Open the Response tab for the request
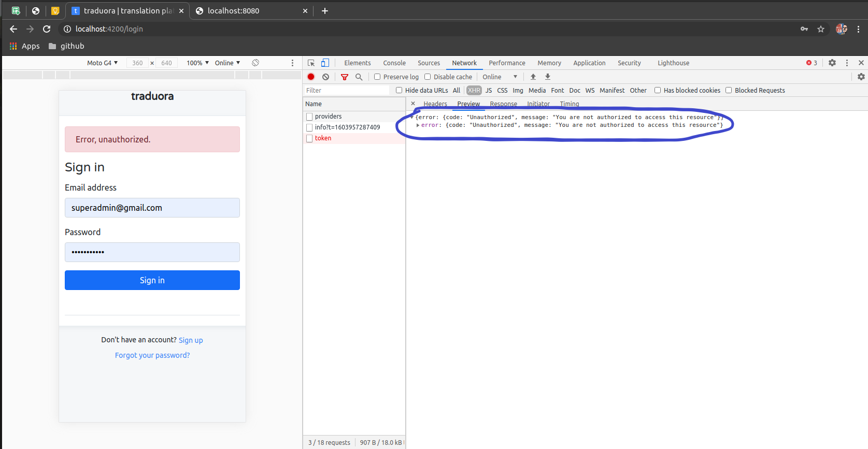 click(x=504, y=104)
